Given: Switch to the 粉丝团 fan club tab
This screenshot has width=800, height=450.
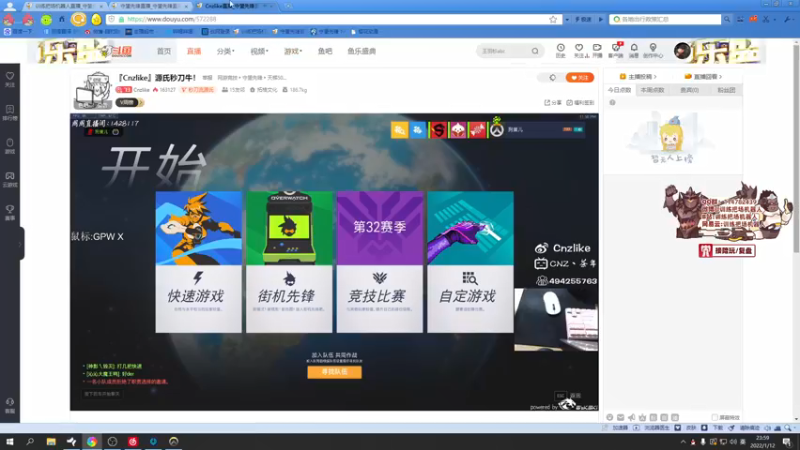Looking at the screenshot, I should (726, 90).
